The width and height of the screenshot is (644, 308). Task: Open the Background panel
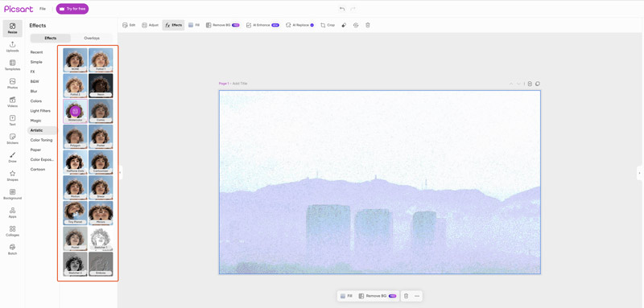[12, 195]
